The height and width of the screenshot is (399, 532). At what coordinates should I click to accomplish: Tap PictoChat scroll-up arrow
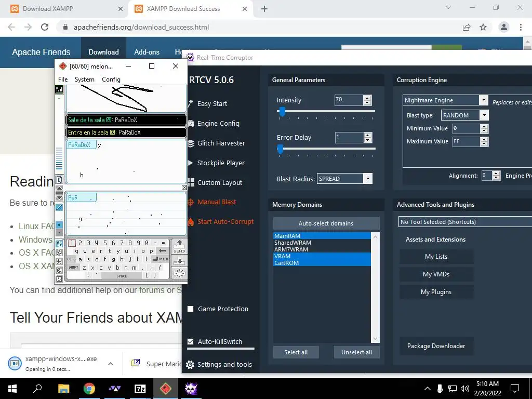(x=59, y=188)
